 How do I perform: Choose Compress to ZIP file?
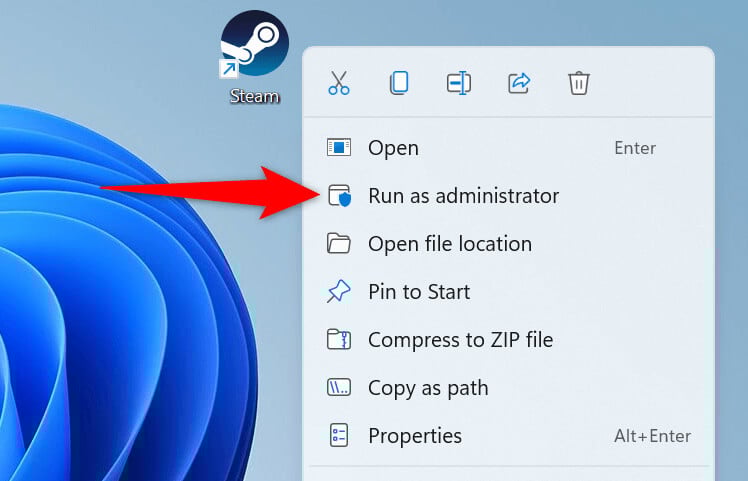tap(509, 340)
